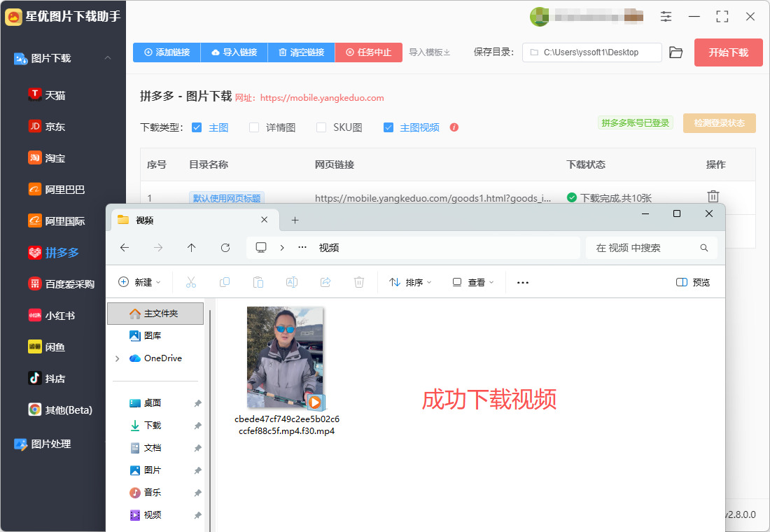Enable the 详情图 checkbox
Image resolution: width=770 pixels, height=532 pixels.
254,127
